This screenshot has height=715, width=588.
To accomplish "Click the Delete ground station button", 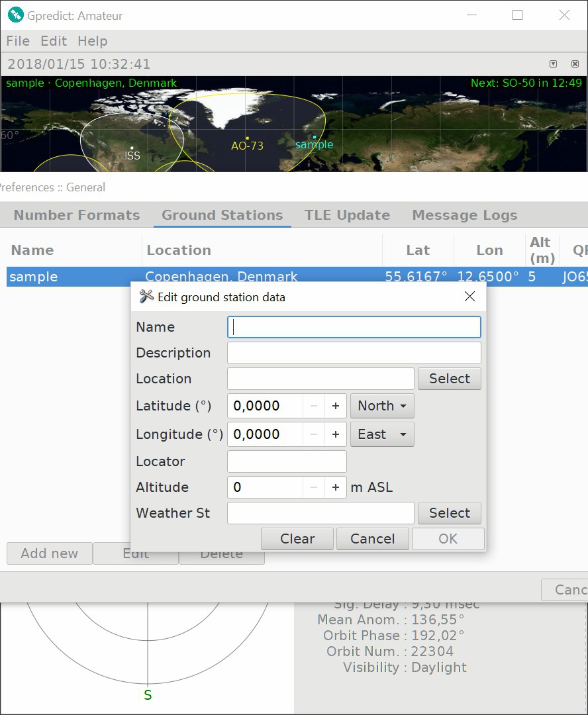I will [x=222, y=557].
